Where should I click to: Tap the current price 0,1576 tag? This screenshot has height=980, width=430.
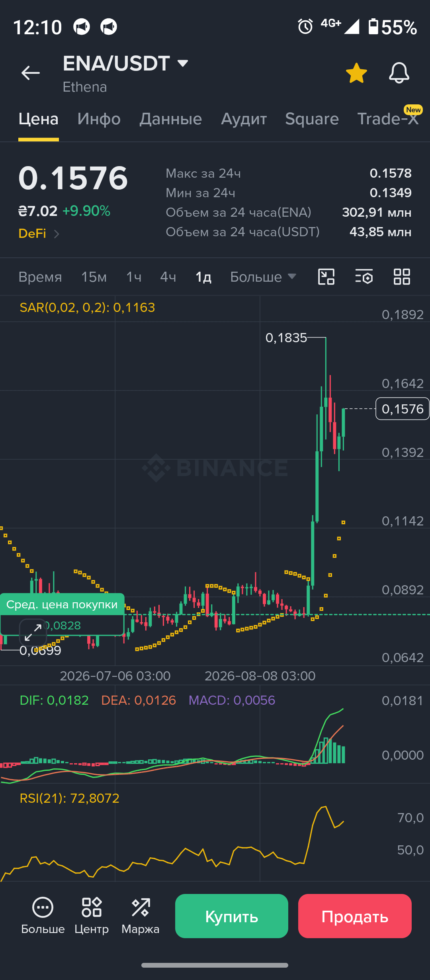(403, 409)
